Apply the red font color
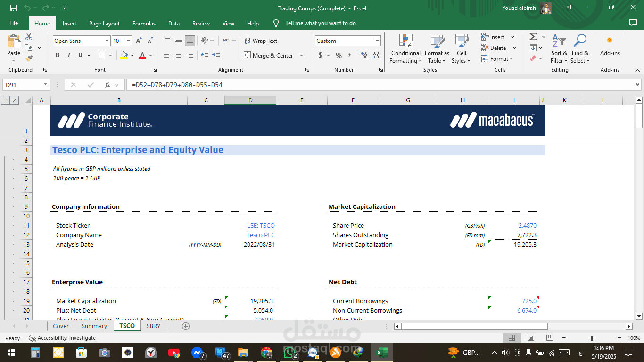This screenshot has width=644, height=362. [x=142, y=56]
